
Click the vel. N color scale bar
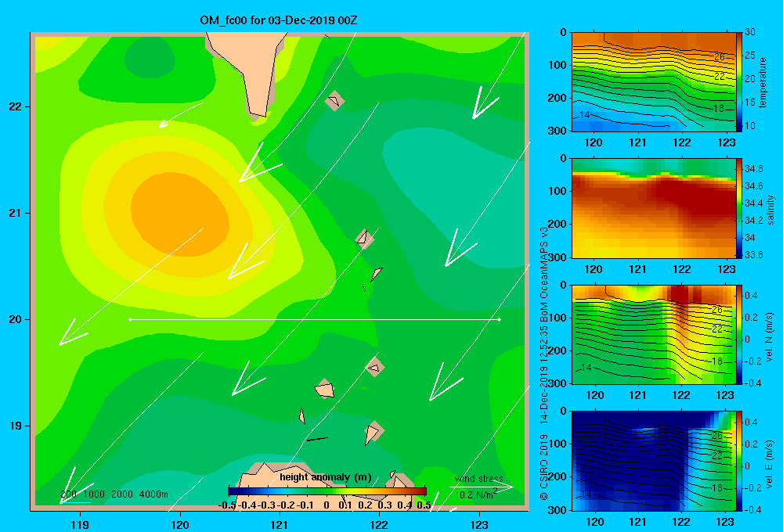point(740,334)
